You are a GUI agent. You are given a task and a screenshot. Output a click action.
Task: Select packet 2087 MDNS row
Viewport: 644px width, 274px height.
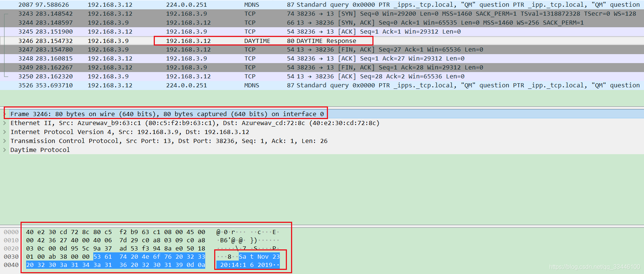[322, 4]
